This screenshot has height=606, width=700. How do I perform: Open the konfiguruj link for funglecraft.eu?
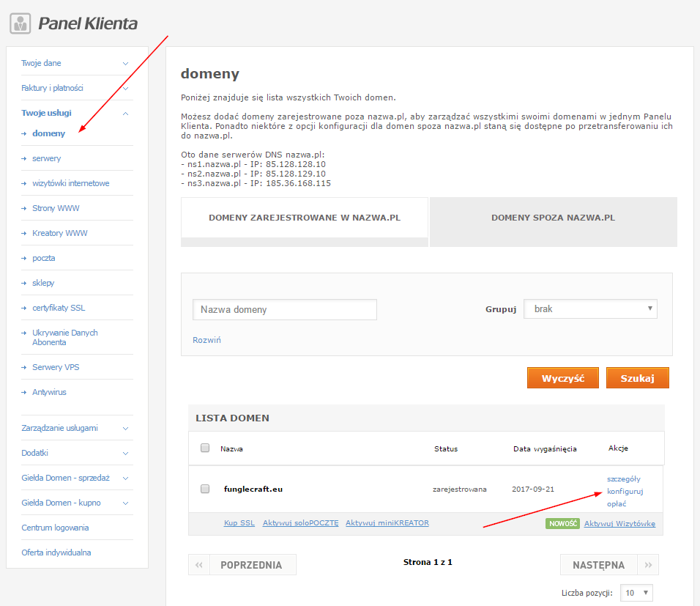click(625, 492)
